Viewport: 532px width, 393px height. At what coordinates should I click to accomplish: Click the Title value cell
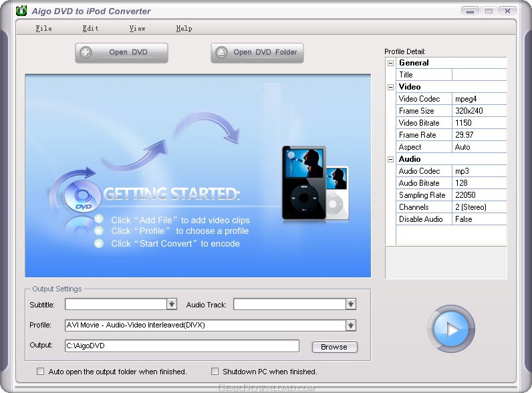pyautogui.click(x=479, y=75)
